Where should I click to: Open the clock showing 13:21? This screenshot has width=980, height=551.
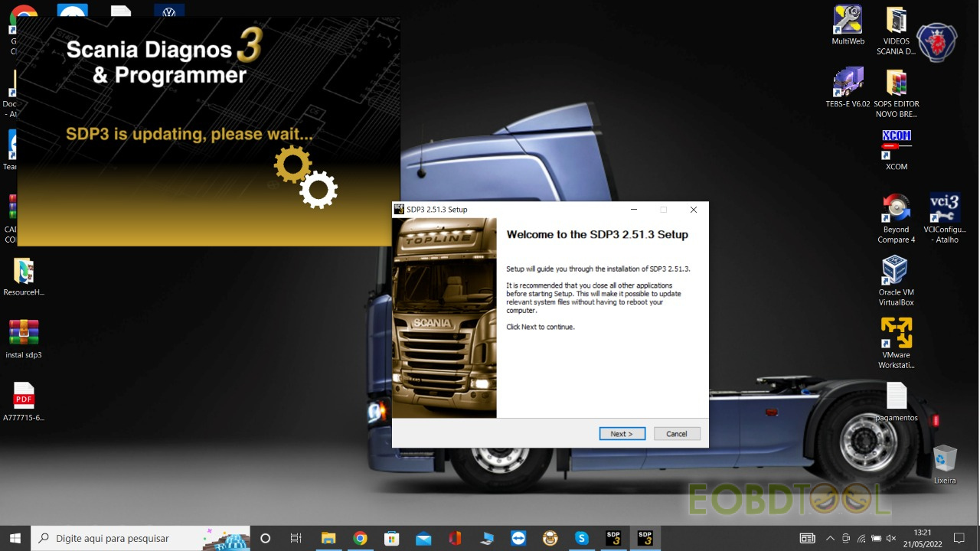click(922, 538)
